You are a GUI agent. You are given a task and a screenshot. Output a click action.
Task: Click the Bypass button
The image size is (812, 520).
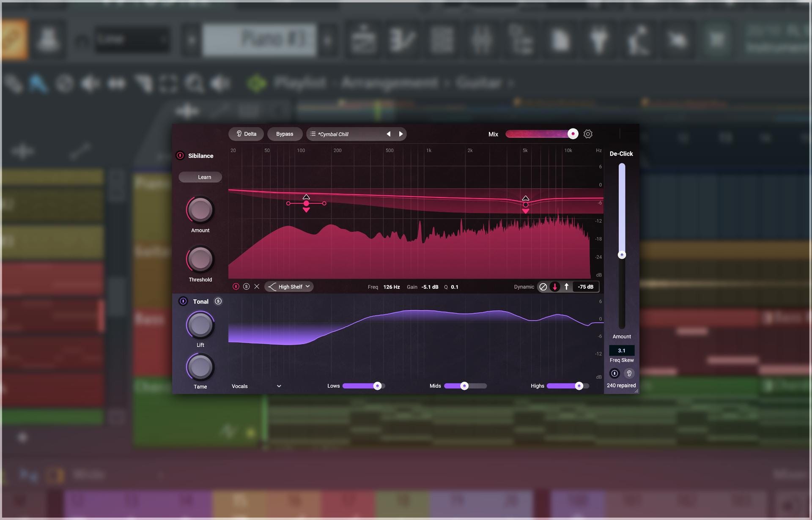coord(285,134)
